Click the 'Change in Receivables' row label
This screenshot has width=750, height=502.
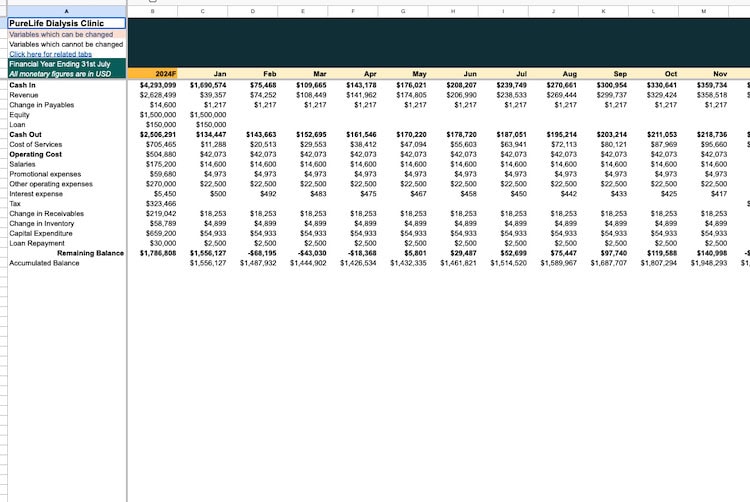47,214
